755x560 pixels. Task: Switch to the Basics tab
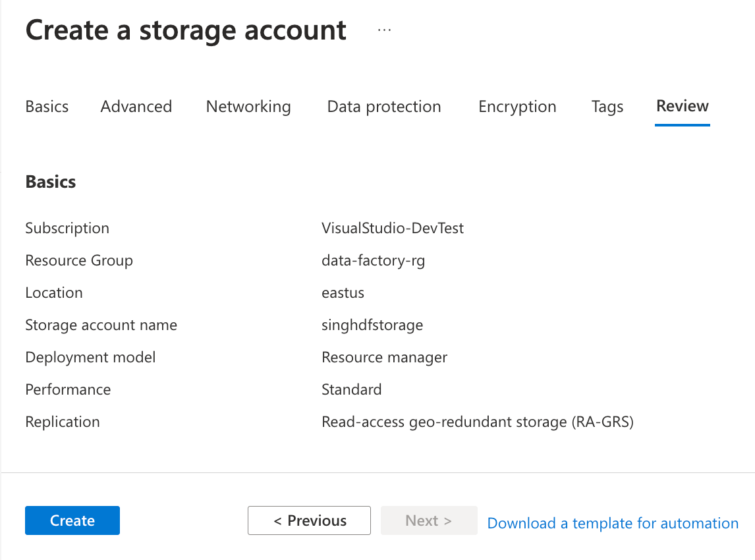tap(46, 106)
